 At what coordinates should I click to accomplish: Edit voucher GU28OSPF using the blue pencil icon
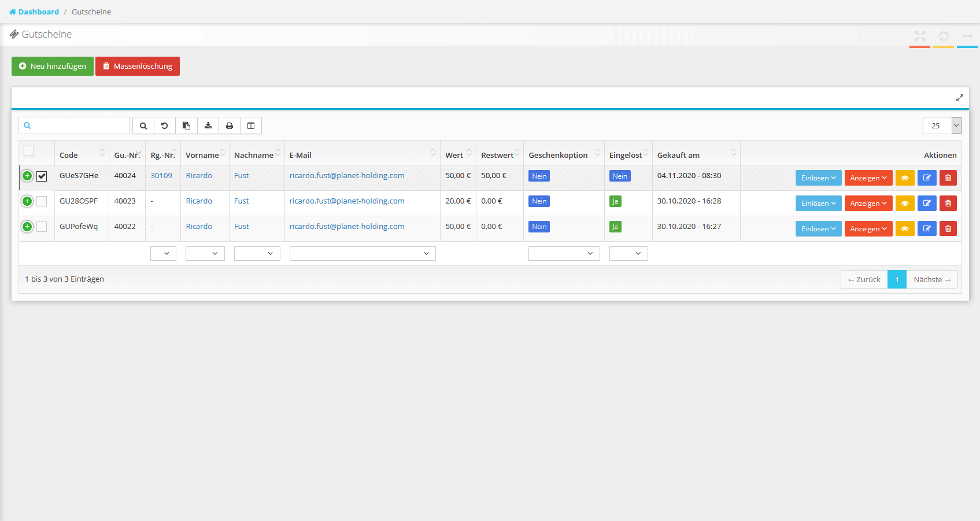point(926,204)
